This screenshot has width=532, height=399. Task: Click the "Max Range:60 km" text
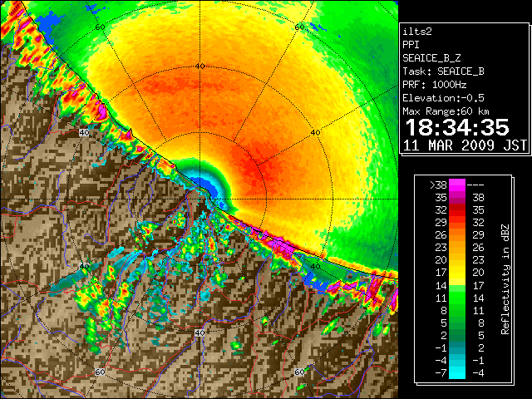click(x=446, y=111)
